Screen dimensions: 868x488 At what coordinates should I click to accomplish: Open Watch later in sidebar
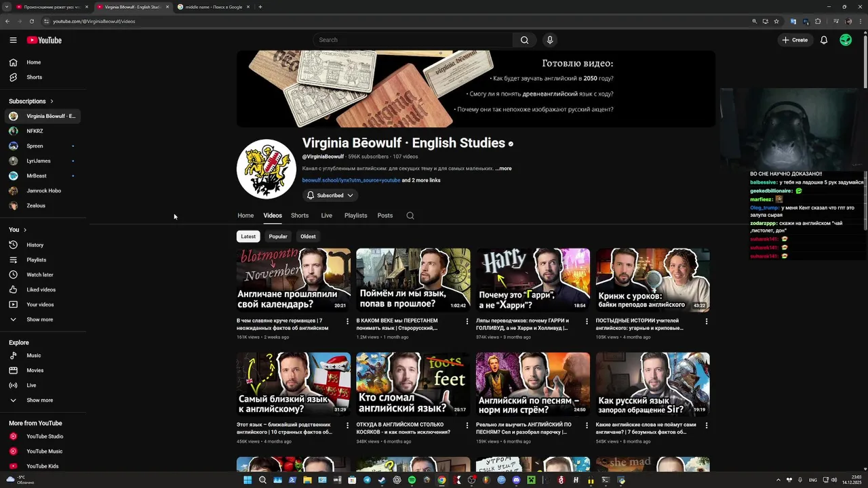[43, 274]
